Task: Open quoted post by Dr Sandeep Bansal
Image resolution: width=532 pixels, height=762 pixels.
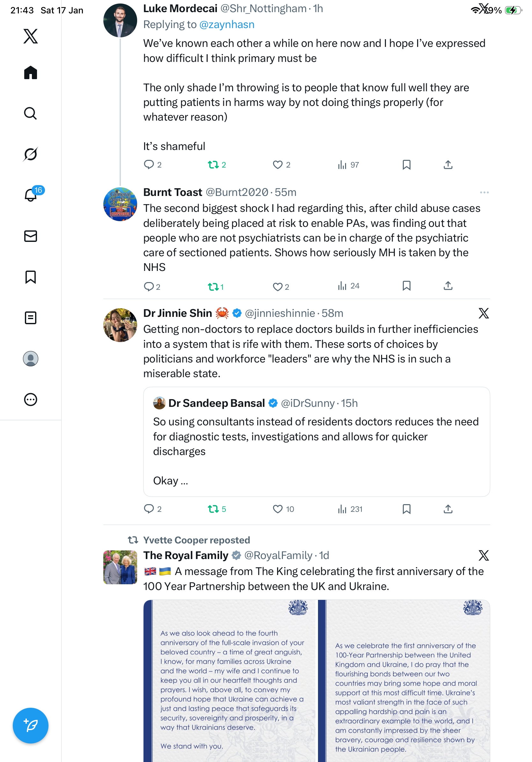Action: 316,441
